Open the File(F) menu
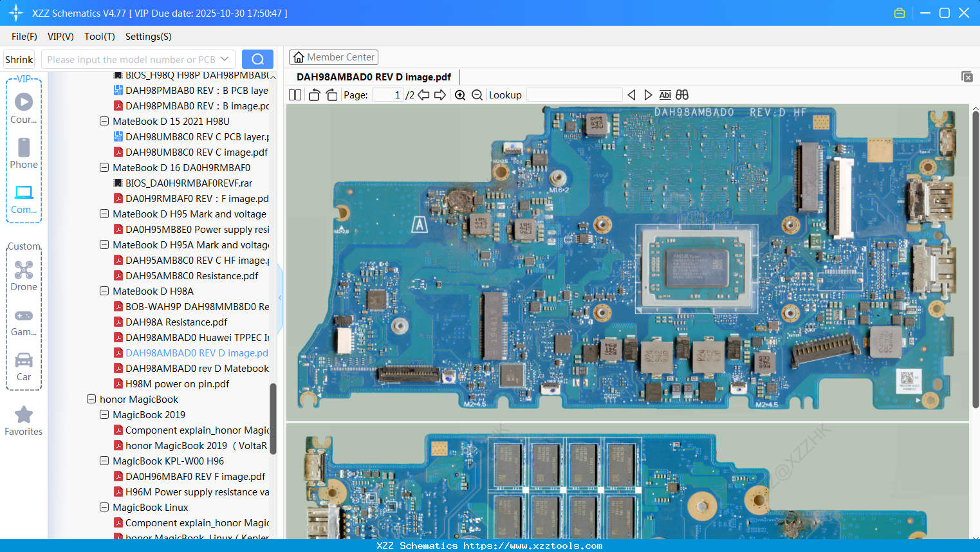The height and width of the screenshot is (552, 980). click(x=24, y=37)
